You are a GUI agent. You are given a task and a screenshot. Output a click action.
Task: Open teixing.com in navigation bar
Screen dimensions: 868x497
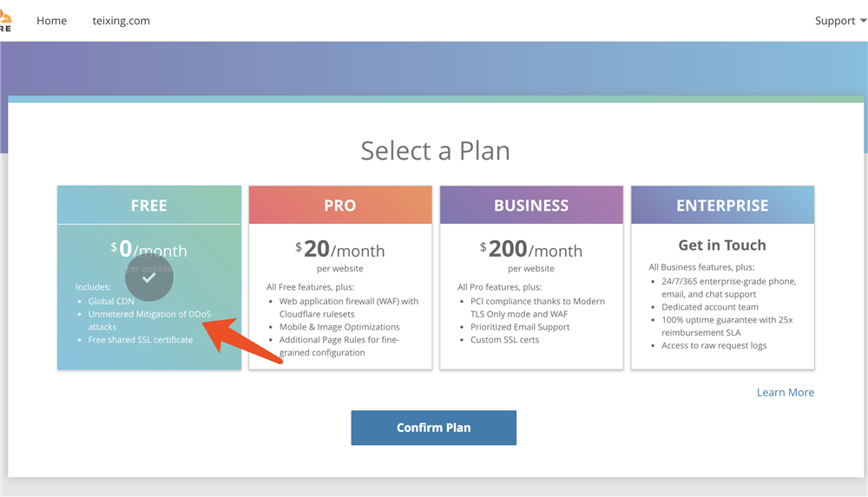point(122,21)
